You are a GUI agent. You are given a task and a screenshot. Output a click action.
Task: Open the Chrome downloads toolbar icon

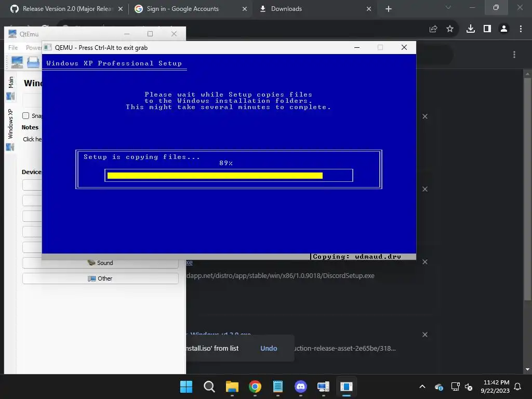tap(471, 29)
